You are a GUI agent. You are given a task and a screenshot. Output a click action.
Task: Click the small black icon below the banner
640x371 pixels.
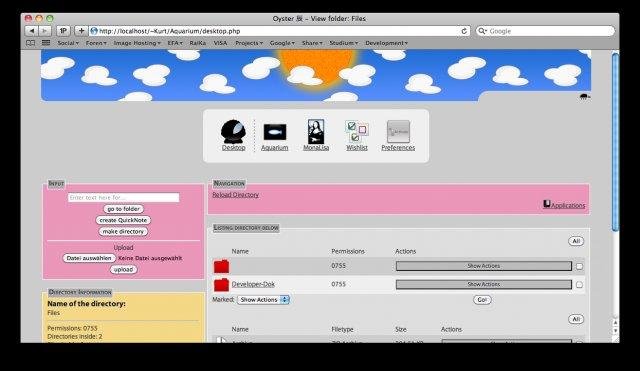[x=584, y=97]
